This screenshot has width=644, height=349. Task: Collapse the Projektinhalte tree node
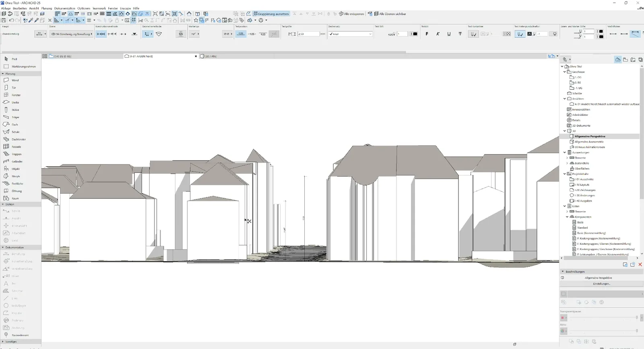(x=565, y=174)
